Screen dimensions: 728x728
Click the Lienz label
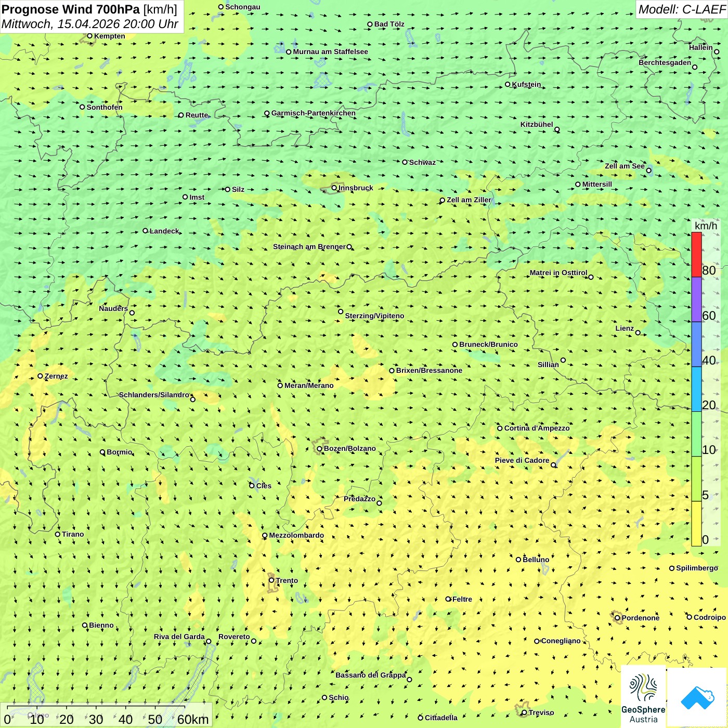click(x=625, y=328)
